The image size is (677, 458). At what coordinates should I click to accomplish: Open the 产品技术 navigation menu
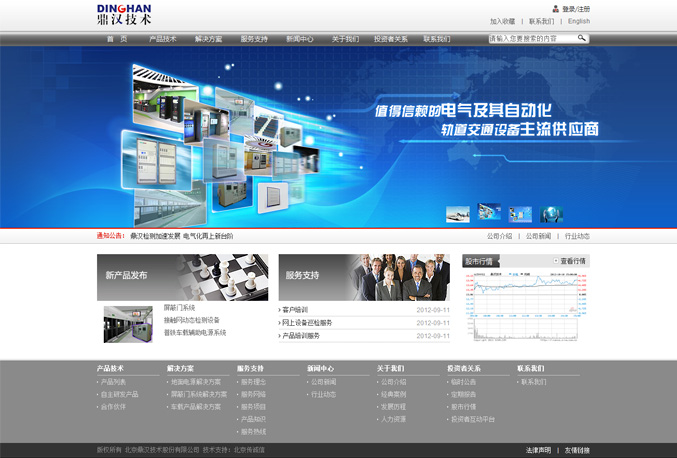[163, 39]
